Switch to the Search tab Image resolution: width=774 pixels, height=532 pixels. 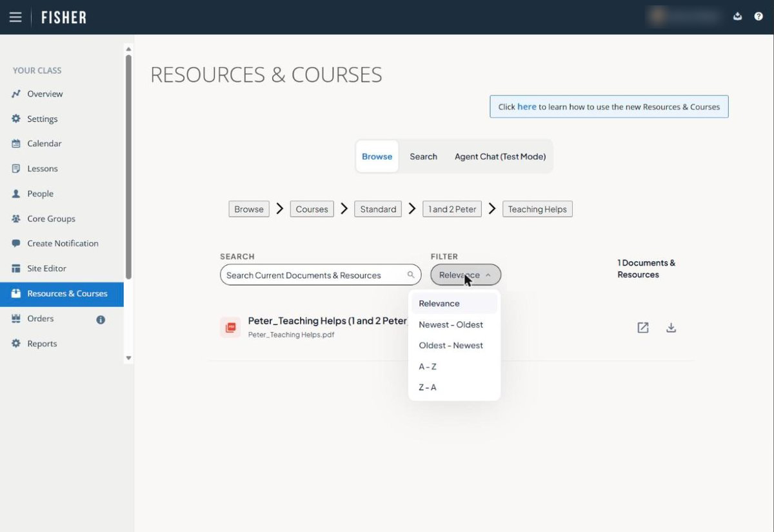(x=423, y=157)
